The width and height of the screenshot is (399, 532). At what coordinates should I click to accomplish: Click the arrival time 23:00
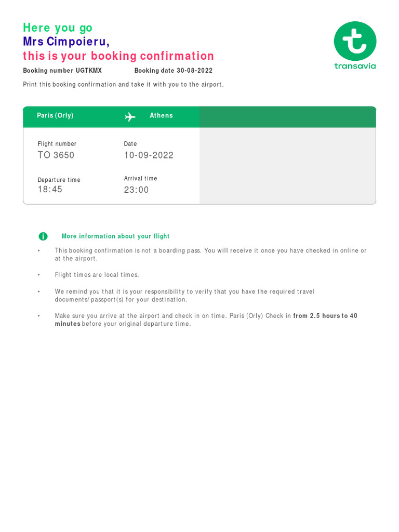136,190
